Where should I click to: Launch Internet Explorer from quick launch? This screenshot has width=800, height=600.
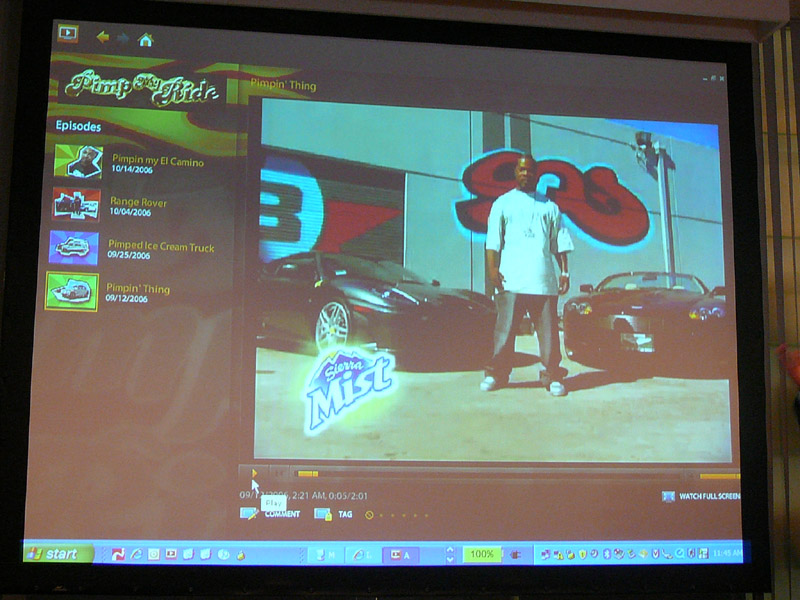click(136, 554)
